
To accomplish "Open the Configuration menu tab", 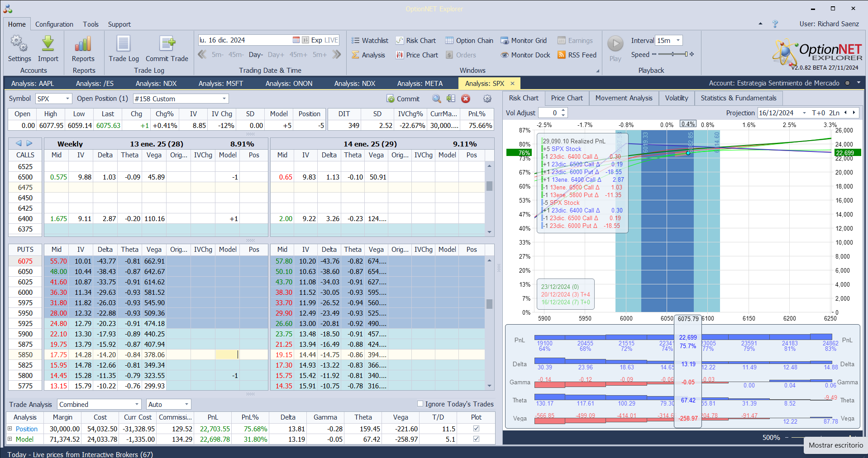I will coord(54,24).
